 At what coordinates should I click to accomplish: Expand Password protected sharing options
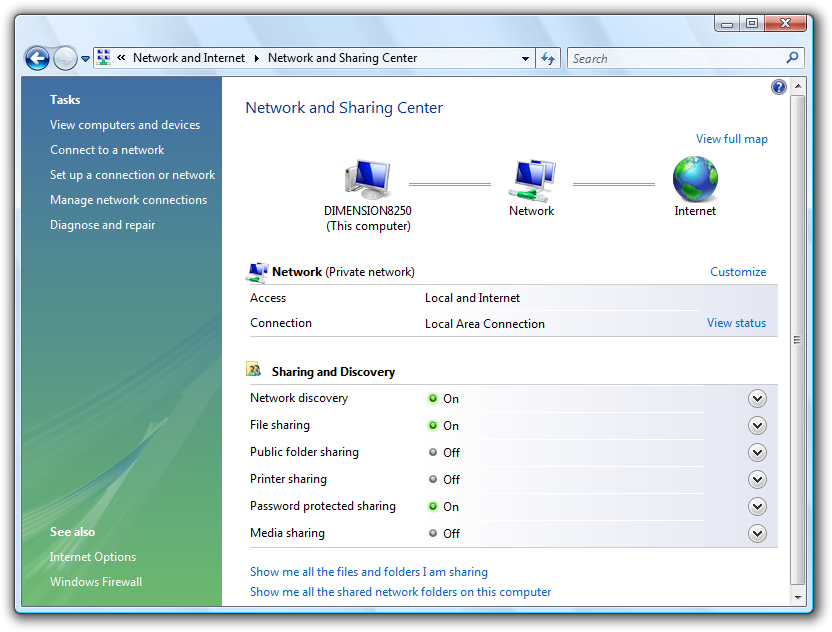point(757,507)
